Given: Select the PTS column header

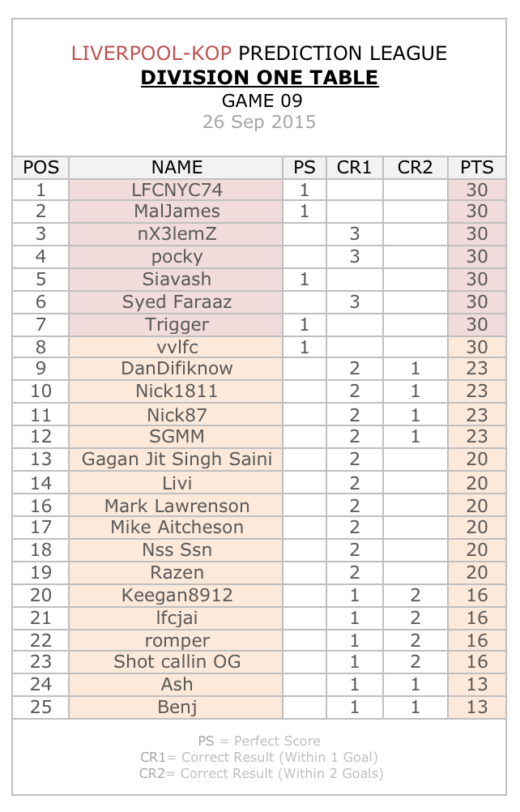Looking at the screenshot, I should (x=476, y=167).
